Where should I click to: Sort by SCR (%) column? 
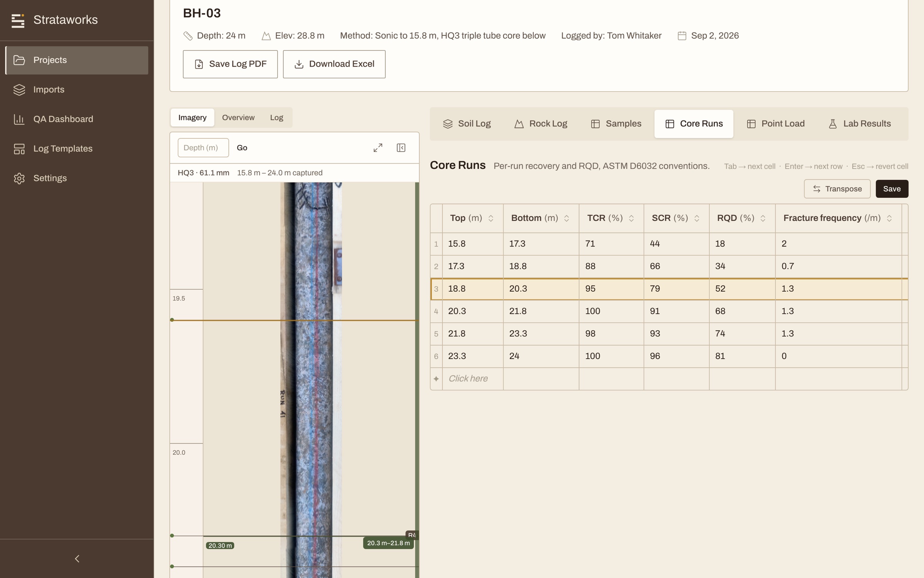click(697, 218)
